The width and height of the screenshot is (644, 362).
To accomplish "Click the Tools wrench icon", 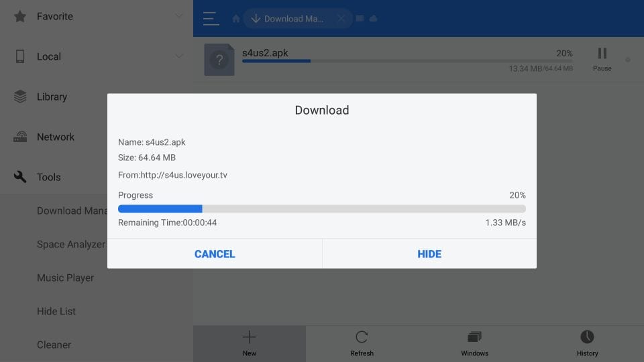I will [x=19, y=177].
